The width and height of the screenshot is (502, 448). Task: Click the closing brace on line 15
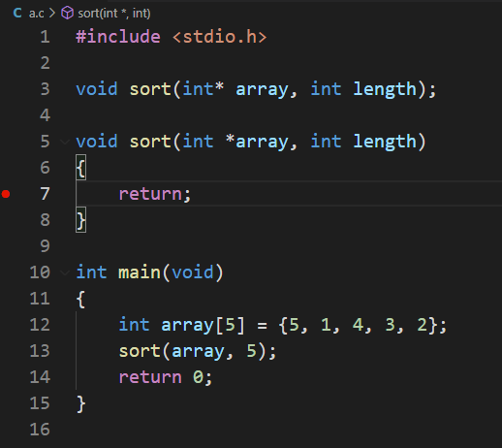click(80, 403)
